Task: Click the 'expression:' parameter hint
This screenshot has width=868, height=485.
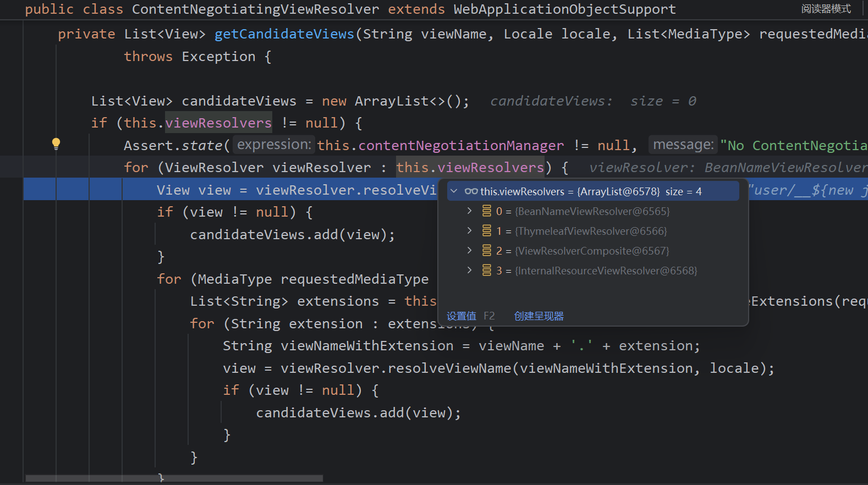Action: click(x=274, y=145)
